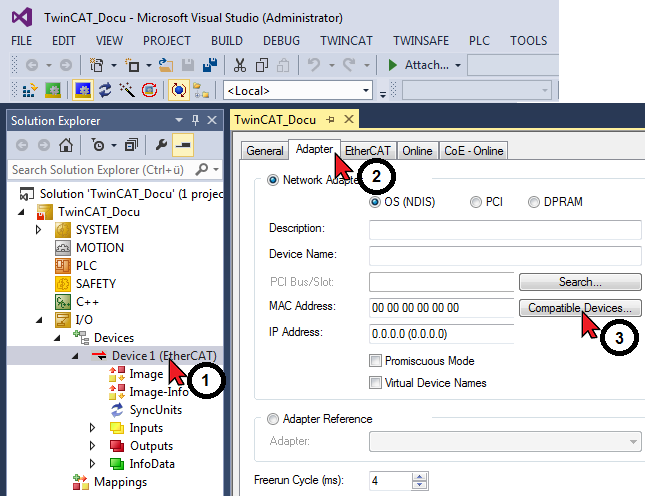
Task: Click the Search... button
Action: tap(580, 282)
